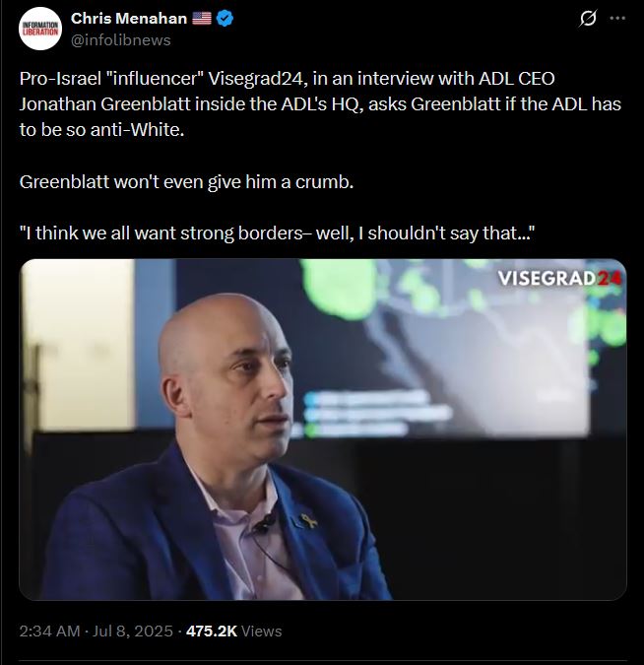Click the Jul 8, 2025 date
644x665 pixels.
click(x=133, y=632)
